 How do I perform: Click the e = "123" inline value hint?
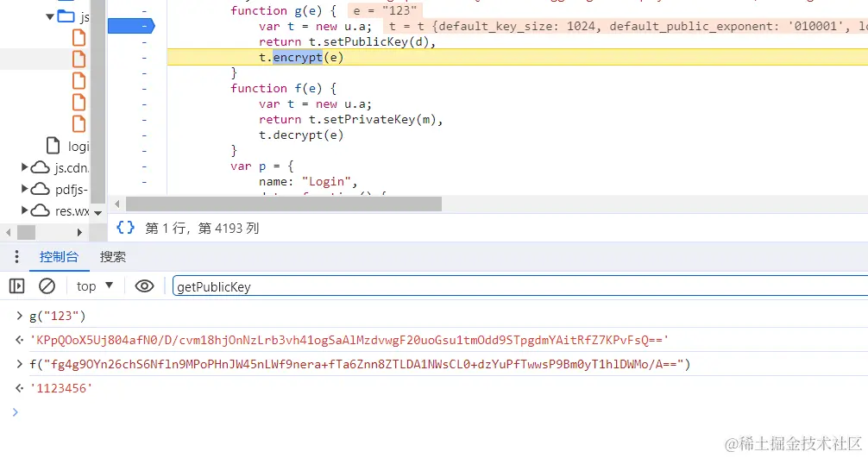(385, 10)
